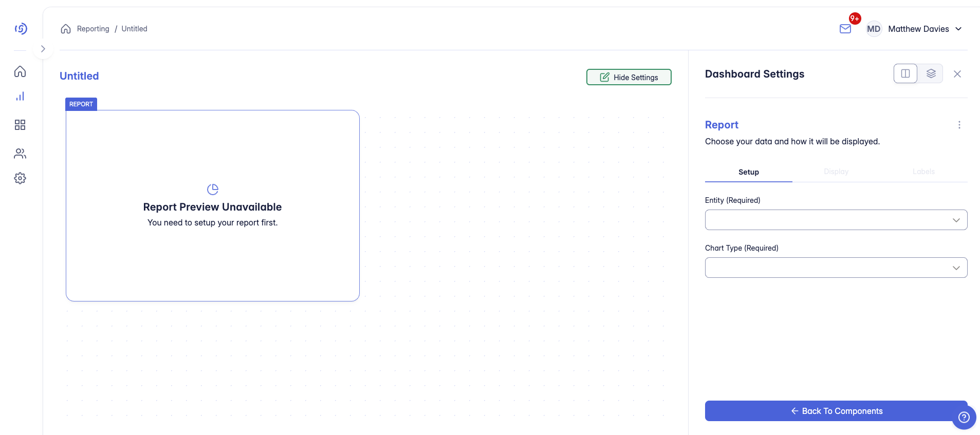The image size is (980, 435).
Task: Click Hide Settings to collapse the panel
Action: tap(628, 77)
